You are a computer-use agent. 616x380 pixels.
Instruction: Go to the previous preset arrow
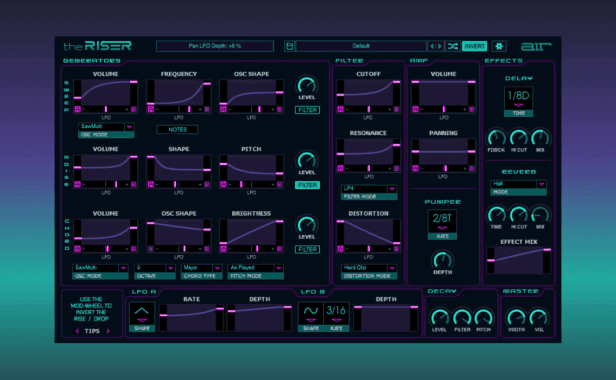pos(432,46)
